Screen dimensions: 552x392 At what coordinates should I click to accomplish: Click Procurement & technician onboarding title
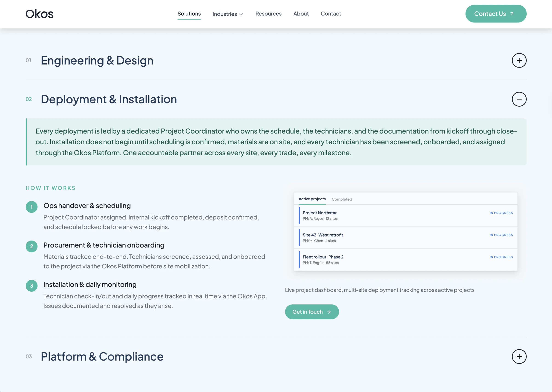click(104, 245)
